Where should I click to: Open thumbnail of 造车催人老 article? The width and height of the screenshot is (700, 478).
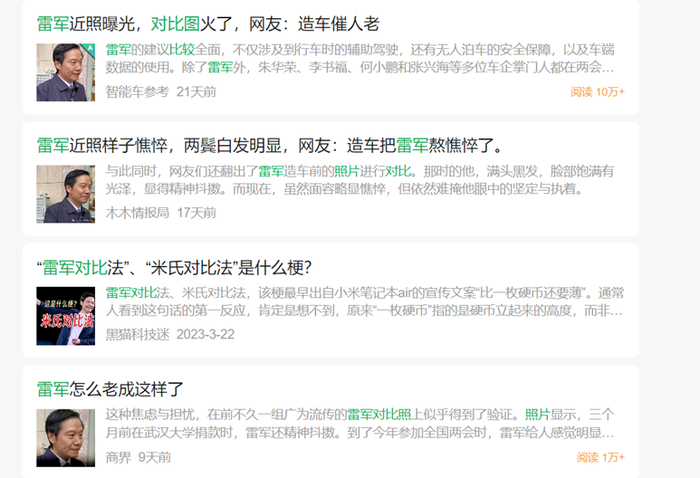[66, 72]
